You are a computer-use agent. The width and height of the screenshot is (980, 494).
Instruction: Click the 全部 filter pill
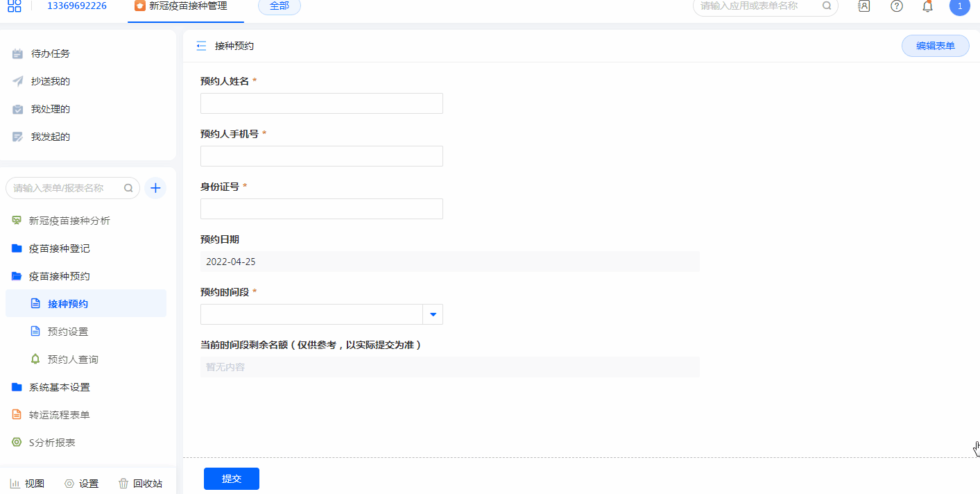coord(279,6)
